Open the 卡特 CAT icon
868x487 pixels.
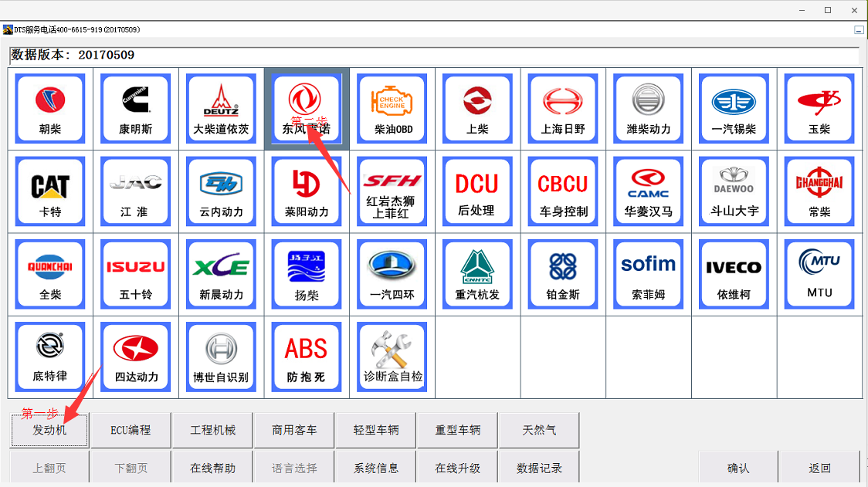tap(50, 191)
